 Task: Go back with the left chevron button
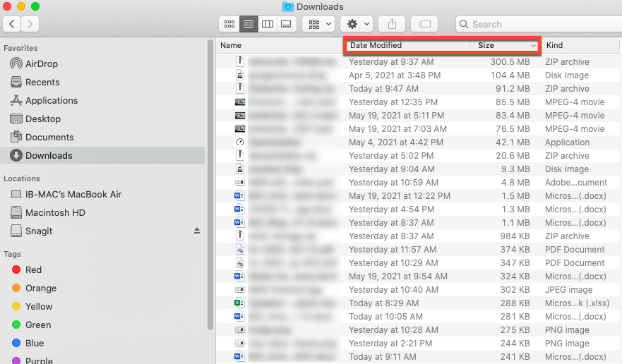coord(12,24)
